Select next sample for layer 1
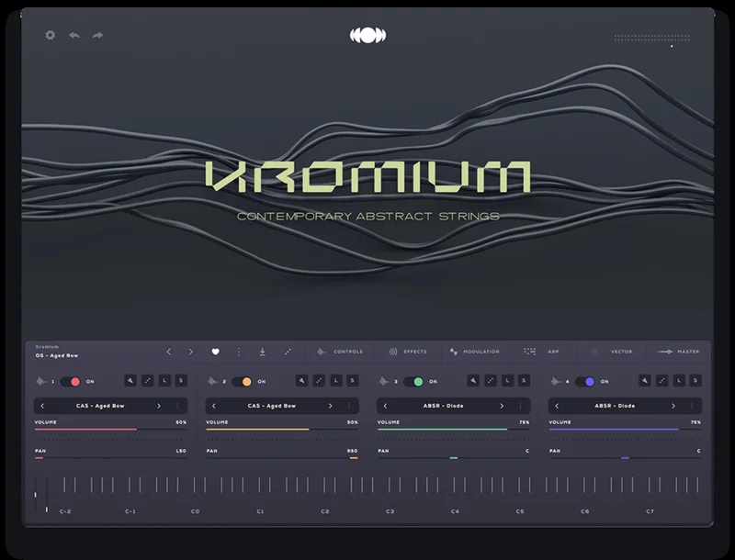Image resolution: width=735 pixels, height=560 pixels. tap(159, 406)
